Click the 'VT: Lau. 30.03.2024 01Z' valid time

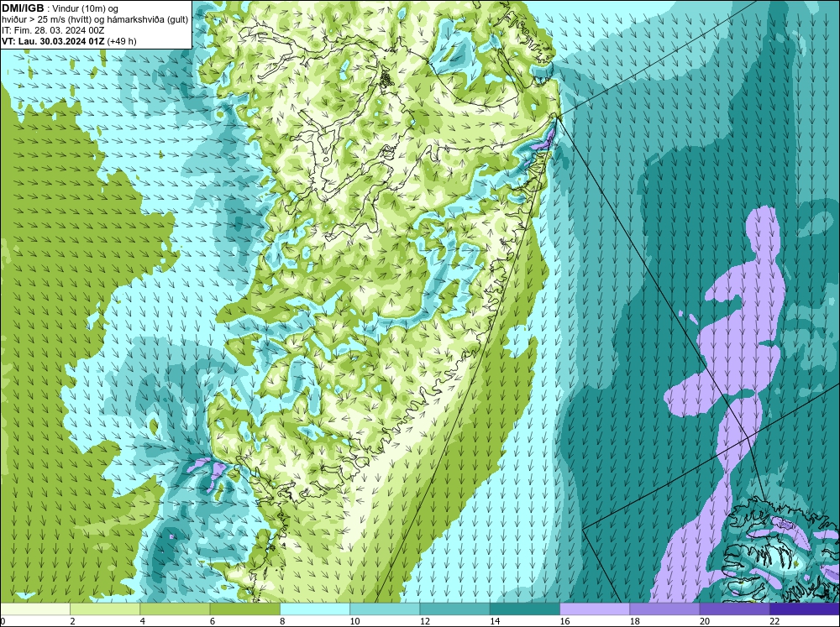tap(53, 41)
